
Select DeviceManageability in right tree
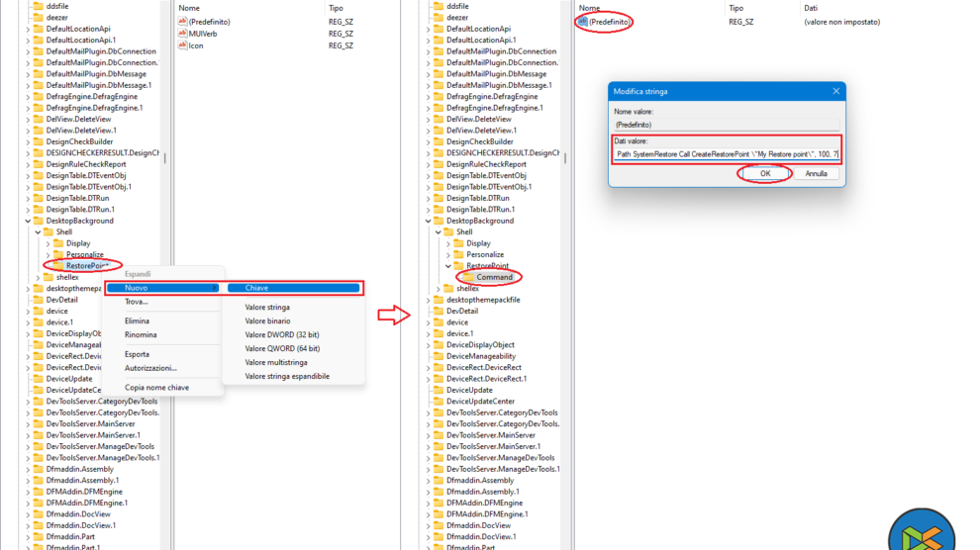481,356
